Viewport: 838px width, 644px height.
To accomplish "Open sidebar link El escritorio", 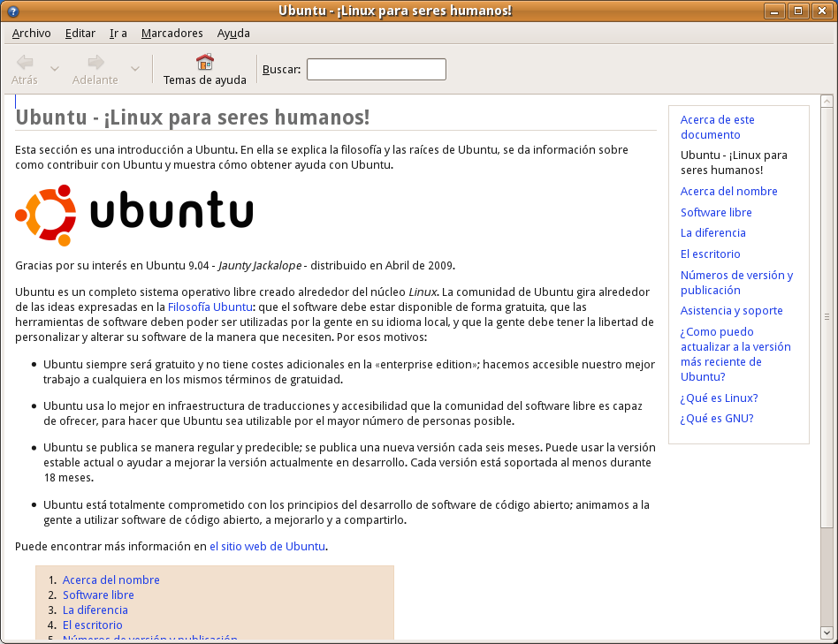I will point(711,254).
